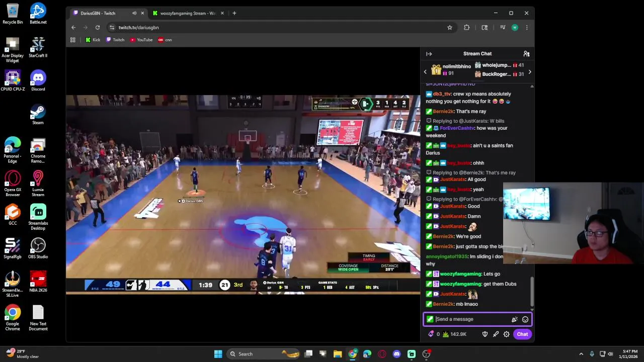Send message with the Chat button
644x362 pixels.
pyautogui.click(x=522, y=334)
